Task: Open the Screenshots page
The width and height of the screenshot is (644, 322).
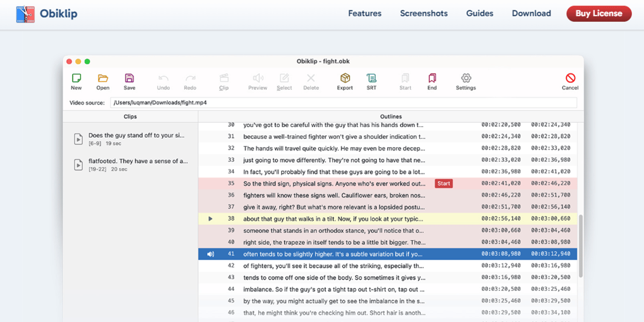Action: [x=424, y=13]
